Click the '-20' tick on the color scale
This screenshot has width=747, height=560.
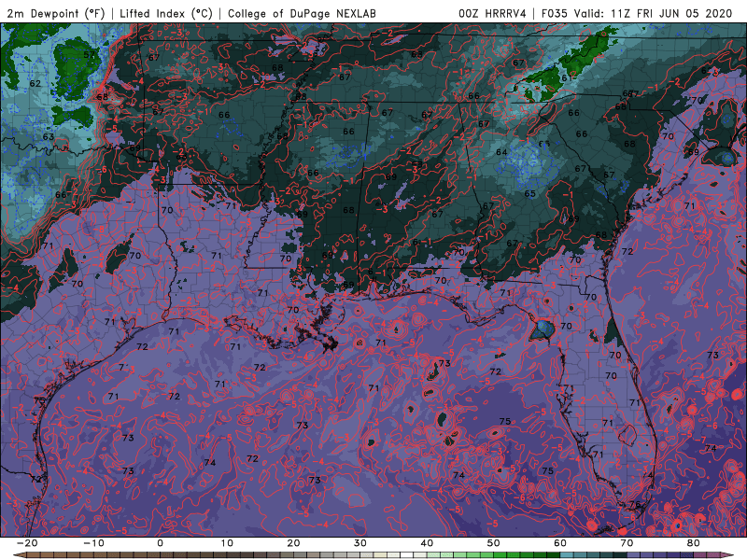point(27,543)
